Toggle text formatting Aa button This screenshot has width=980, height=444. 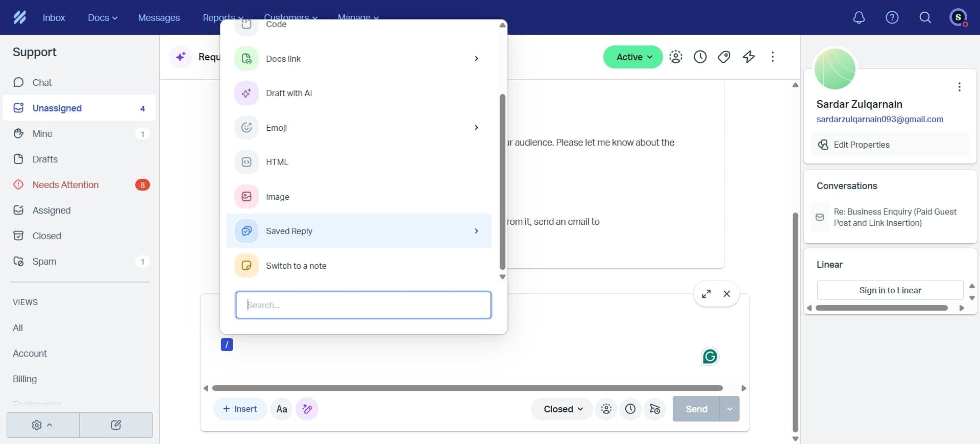tap(281, 409)
